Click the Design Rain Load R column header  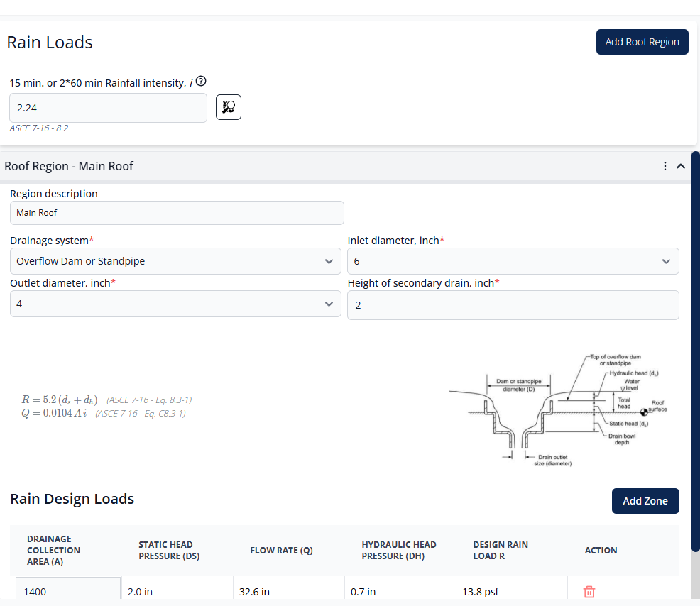[501, 550]
